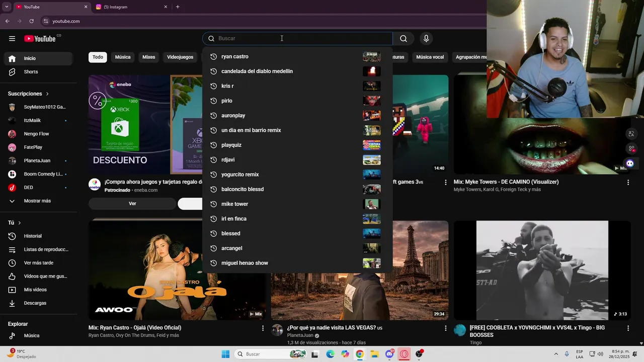Focus the Buscar search field
644x362 pixels.
click(297, 39)
